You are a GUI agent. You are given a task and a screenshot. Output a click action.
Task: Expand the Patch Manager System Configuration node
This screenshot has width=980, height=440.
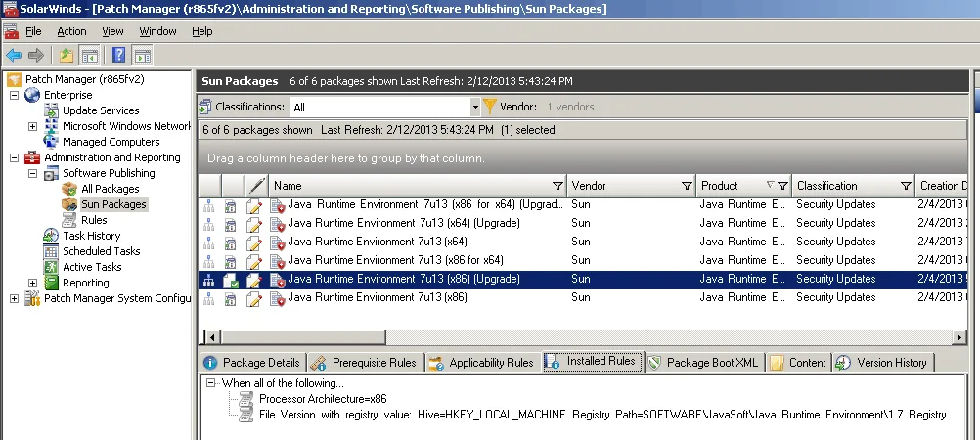click(14, 298)
